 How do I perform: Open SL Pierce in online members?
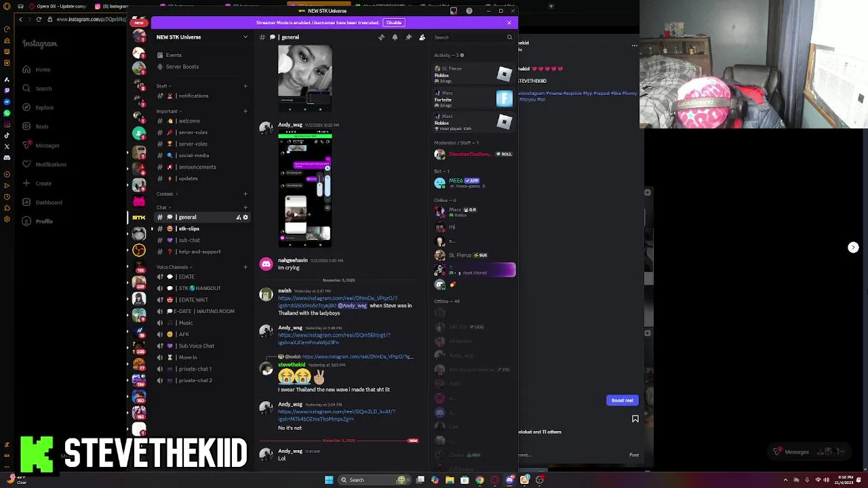(474, 255)
